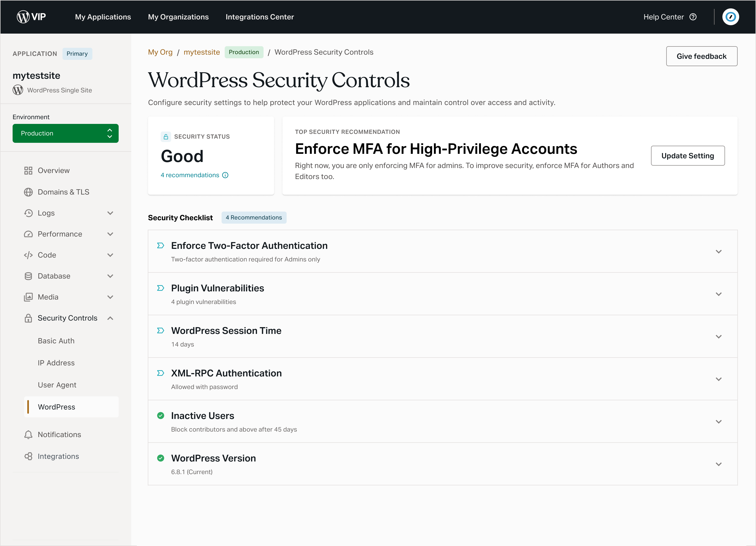Click the Help Center link text

pyautogui.click(x=663, y=17)
